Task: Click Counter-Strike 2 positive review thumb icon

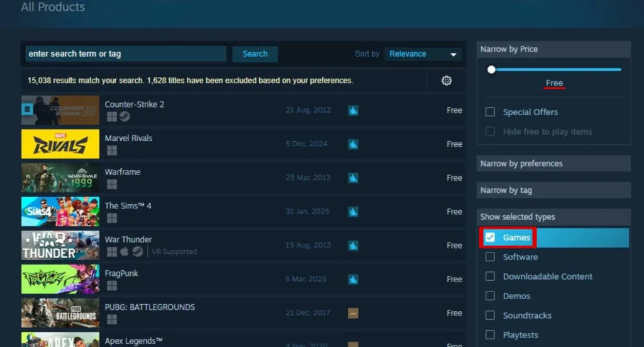Action: coord(353,110)
